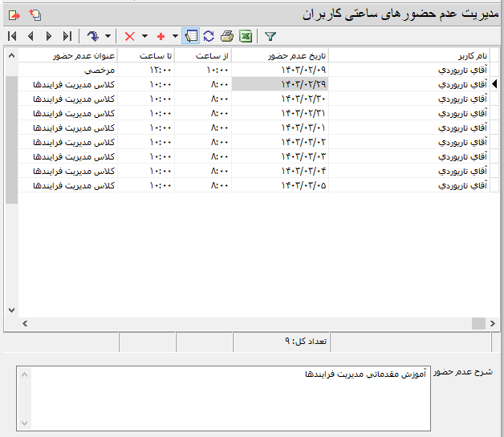The width and height of the screenshot is (504, 437).
Task: Expand dropdown beside the blue curved arrow
Action: pos(108,36)
